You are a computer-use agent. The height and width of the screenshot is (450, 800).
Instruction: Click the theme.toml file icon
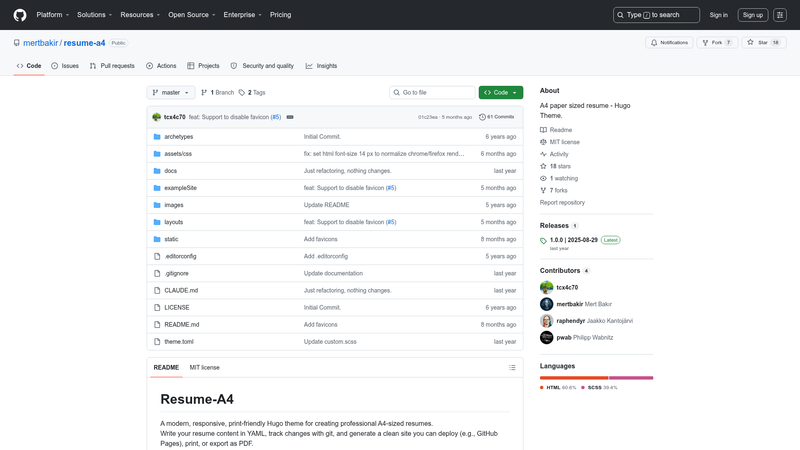pos(157,342)
